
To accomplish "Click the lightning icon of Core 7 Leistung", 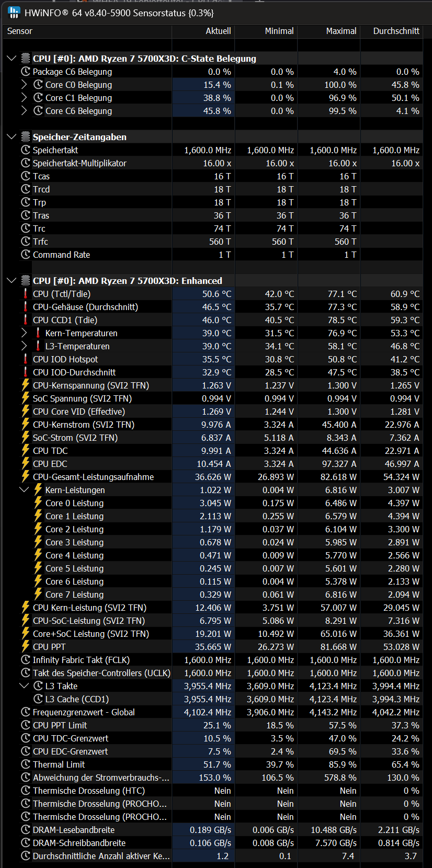I will (x=38, y=594).
